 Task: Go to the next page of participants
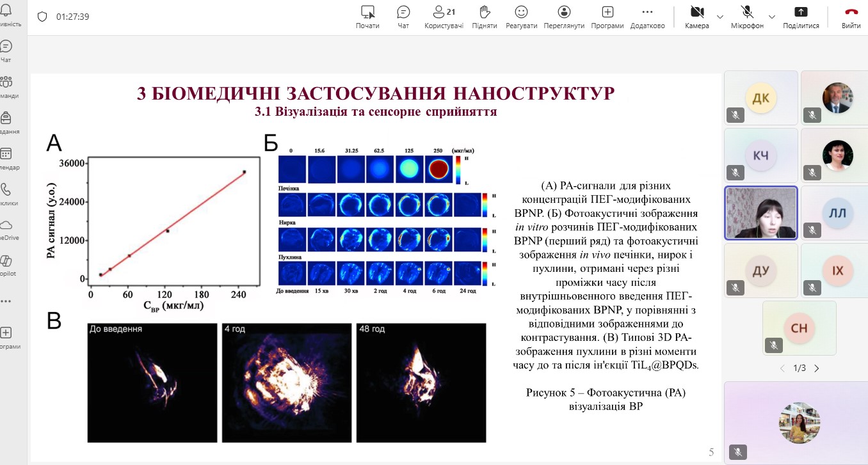coord(816,368)
